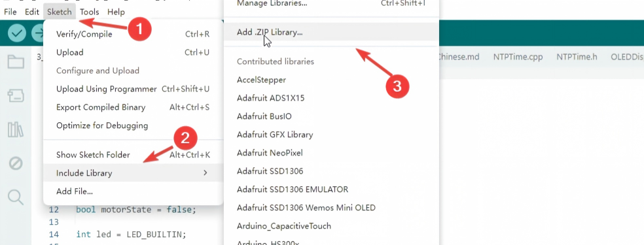Image resolution: width=644 pixels, height=245 pixels.
Task: Close the Sketch menu from menu bar
Action: (59, 12)
